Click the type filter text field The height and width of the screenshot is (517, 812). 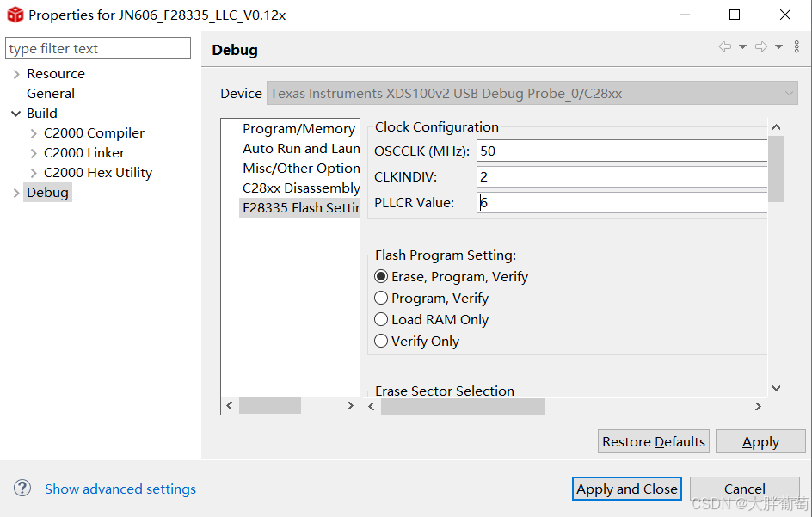(x=98, y=48)
